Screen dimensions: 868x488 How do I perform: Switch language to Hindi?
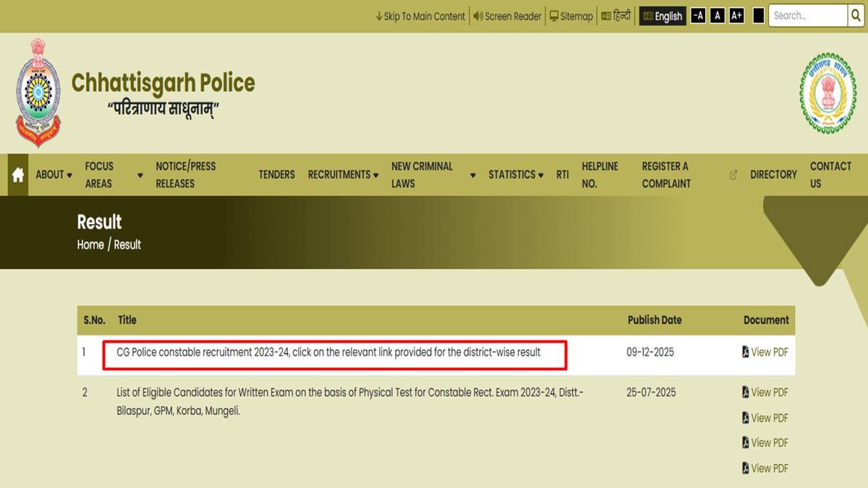[616, 16]
